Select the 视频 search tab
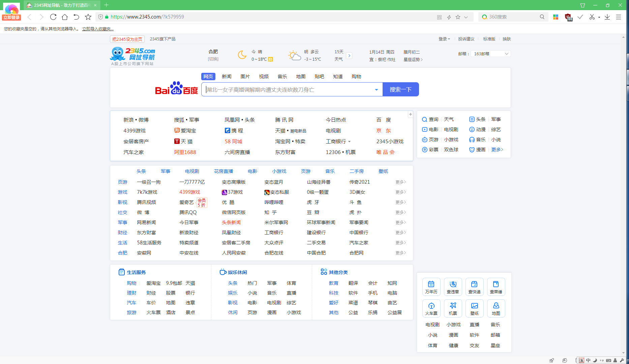The height and width of the screenshot is (364, 629). coord(264,77)
